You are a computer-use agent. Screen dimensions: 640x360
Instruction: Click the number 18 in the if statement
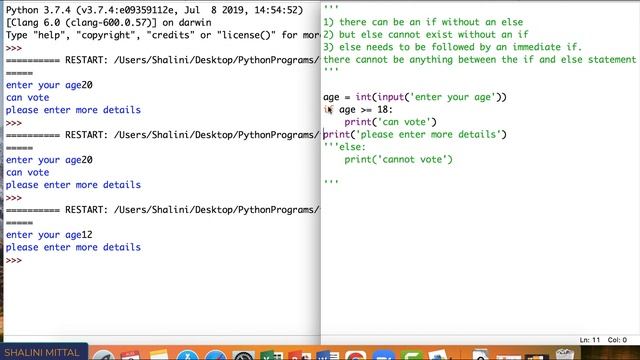382,110
